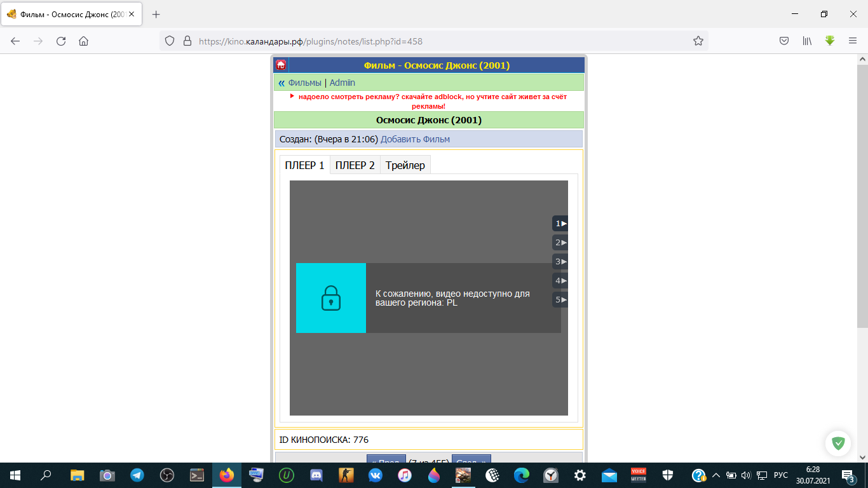This screenshot has width=868, height=488.
Task: Switch to the Трейлер tab
Action: [x=405, y=165]
